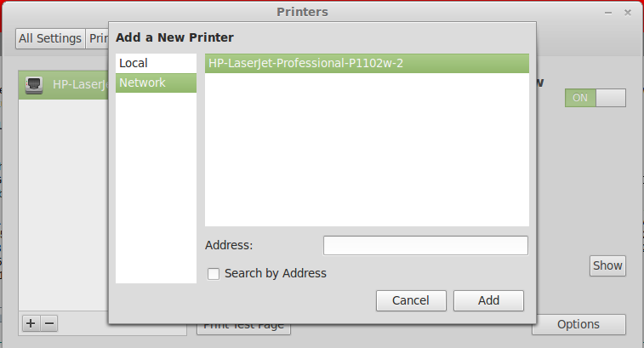Viewport: 644px width, 348px height.
Task: Select the Local printer category
Action: [x=156, y=63]
